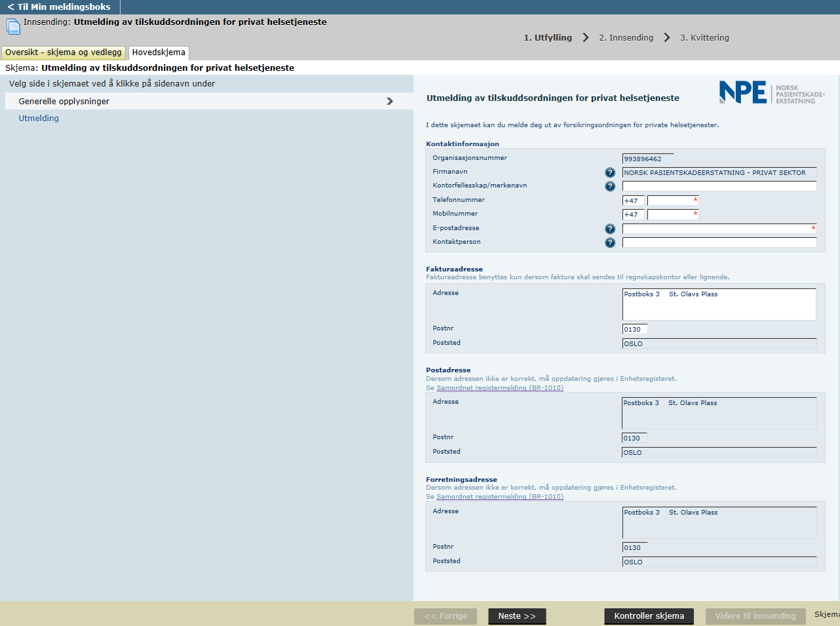Focus the Kontorfellesskap/merkenavn input field

(719, 186)
